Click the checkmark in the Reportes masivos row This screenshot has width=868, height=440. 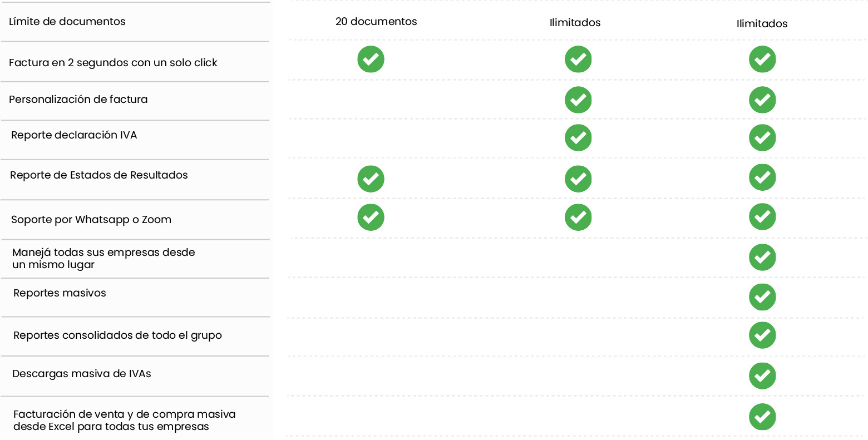(762, 297)
